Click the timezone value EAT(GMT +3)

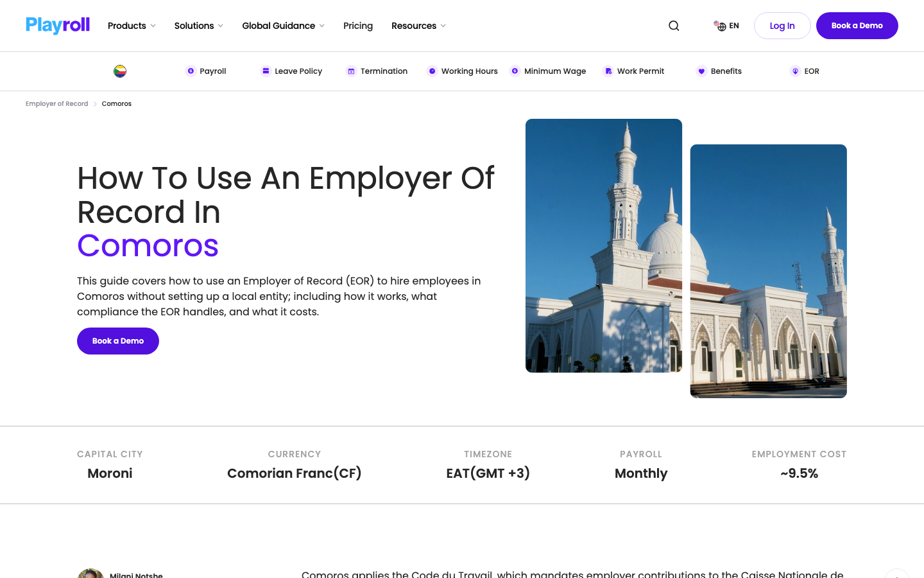click(488, 473)
